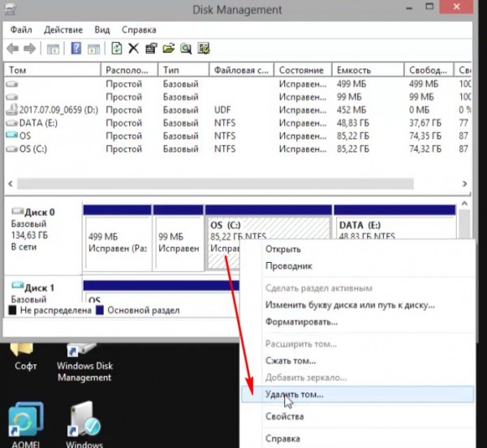Click the action pane toolbar icon
The width and height of the screenshot is (487, 448).
point(93,49)
